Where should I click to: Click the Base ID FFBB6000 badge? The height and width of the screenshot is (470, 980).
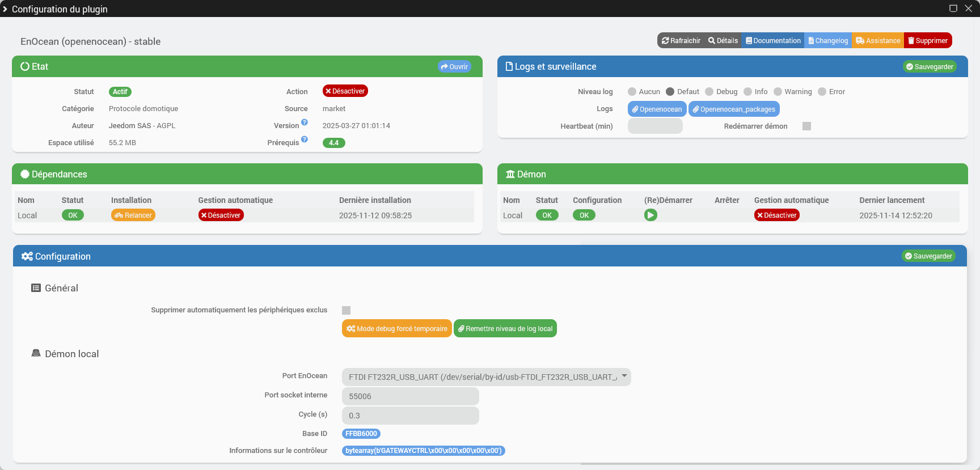point(361,434)
